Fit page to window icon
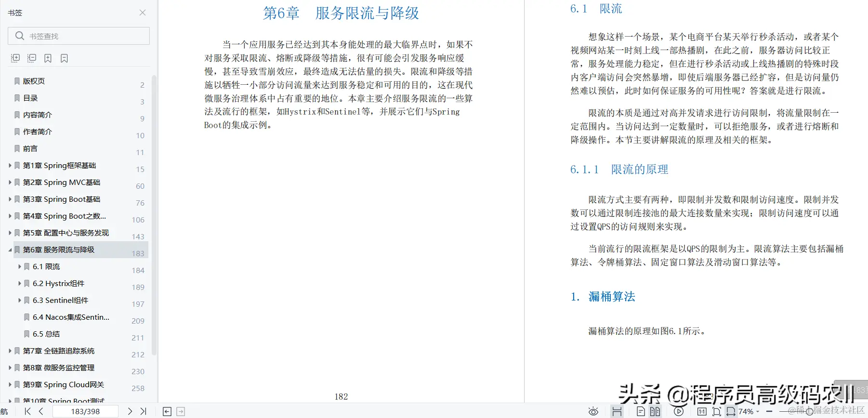Image resolution: width=868 pixels, height=418 pixels. click(x=717, y=411)
